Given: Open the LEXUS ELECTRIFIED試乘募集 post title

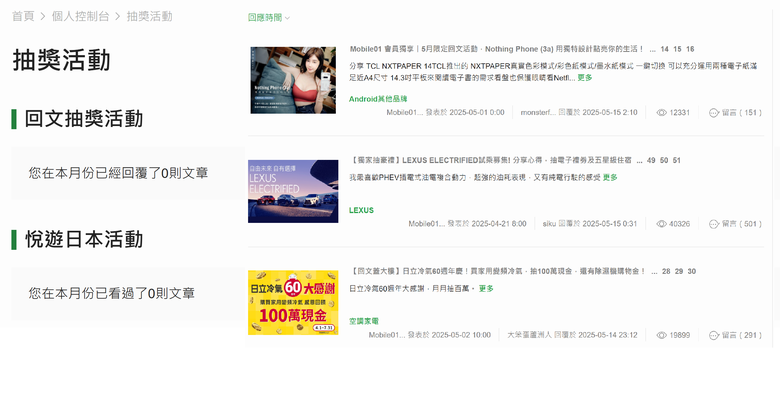Looking at the screenshot, I should tap(490, 161).
